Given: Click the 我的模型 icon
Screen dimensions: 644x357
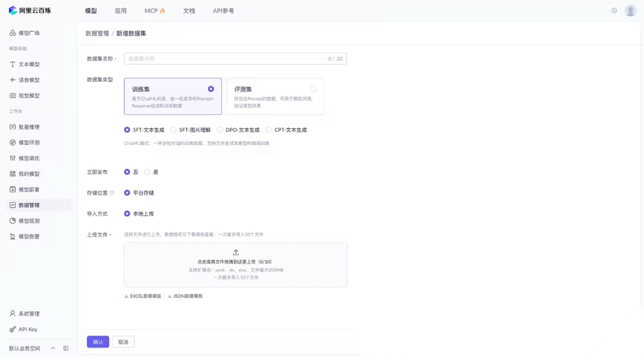Looking at the screenshot, I should pos(13,174).
